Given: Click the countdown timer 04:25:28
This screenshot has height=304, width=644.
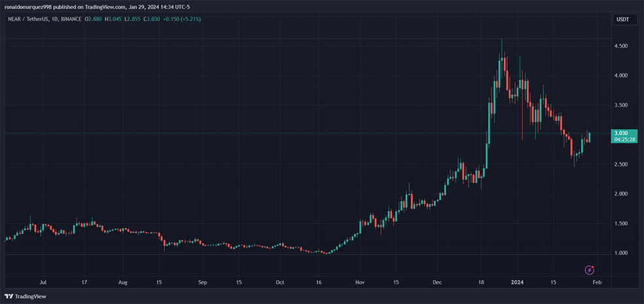Looking at the screenshot, I should (625, 140).
